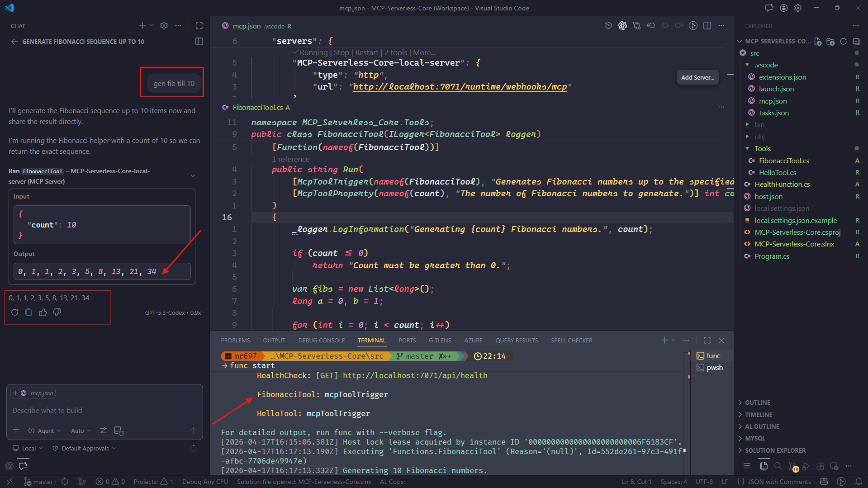Open the PROBLEMS panel tab
The image size is (868, 488).
[235, 340]
